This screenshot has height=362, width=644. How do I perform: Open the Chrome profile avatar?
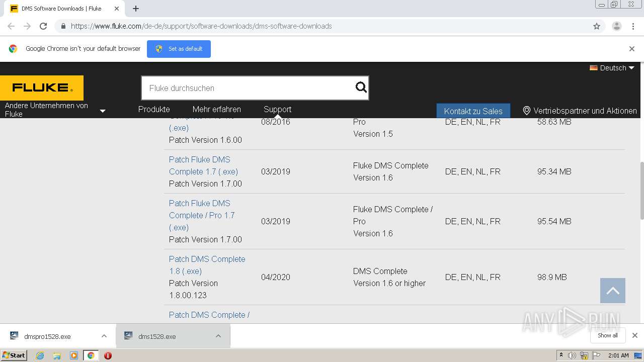[617, 26]
